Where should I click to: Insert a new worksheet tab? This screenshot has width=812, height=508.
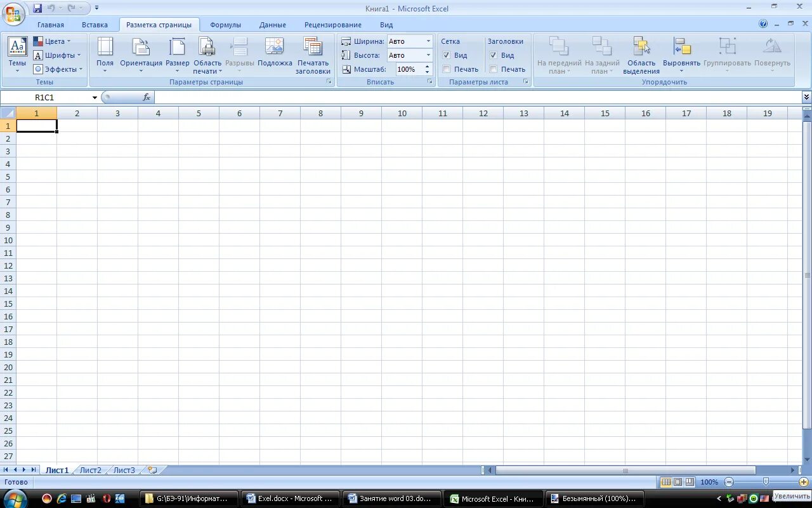point(152,470)
